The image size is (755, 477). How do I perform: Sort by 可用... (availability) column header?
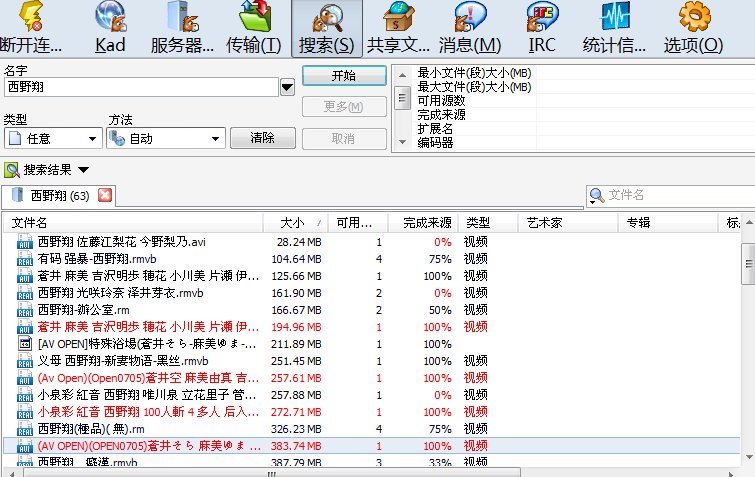pos(358,222)
